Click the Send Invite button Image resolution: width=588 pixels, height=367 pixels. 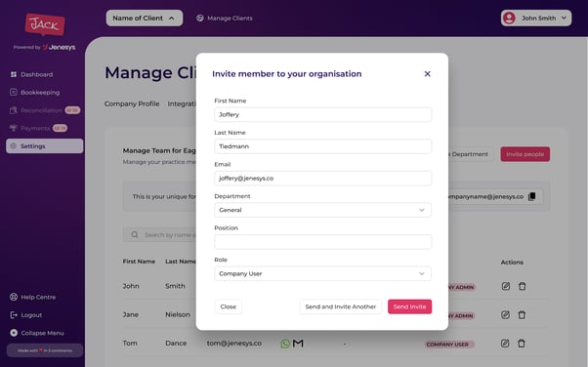(409, 306)
